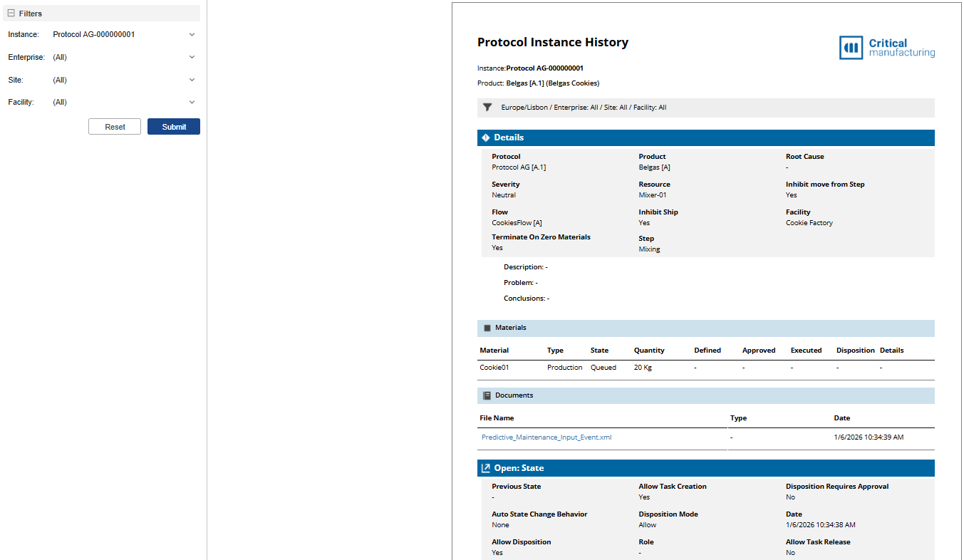The image size is (964, 560).
Task: Click the Mixer-01 resource value
Action: pyautogui.click(x=653, y=195)
